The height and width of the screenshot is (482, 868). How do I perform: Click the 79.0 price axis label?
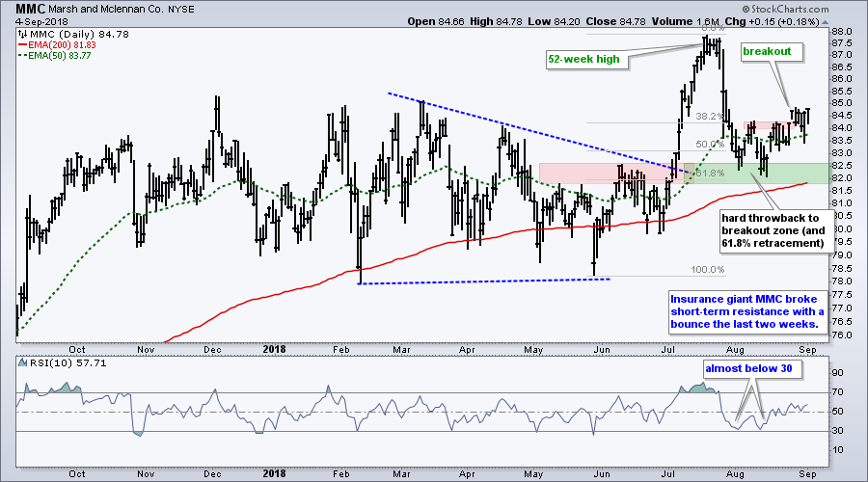tap(841, 255)
